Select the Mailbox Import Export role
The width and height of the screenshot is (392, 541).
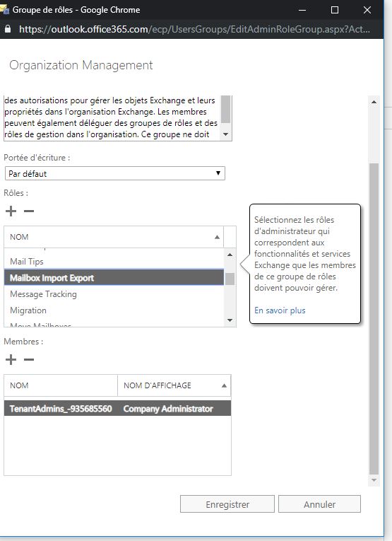pos(114,278)
